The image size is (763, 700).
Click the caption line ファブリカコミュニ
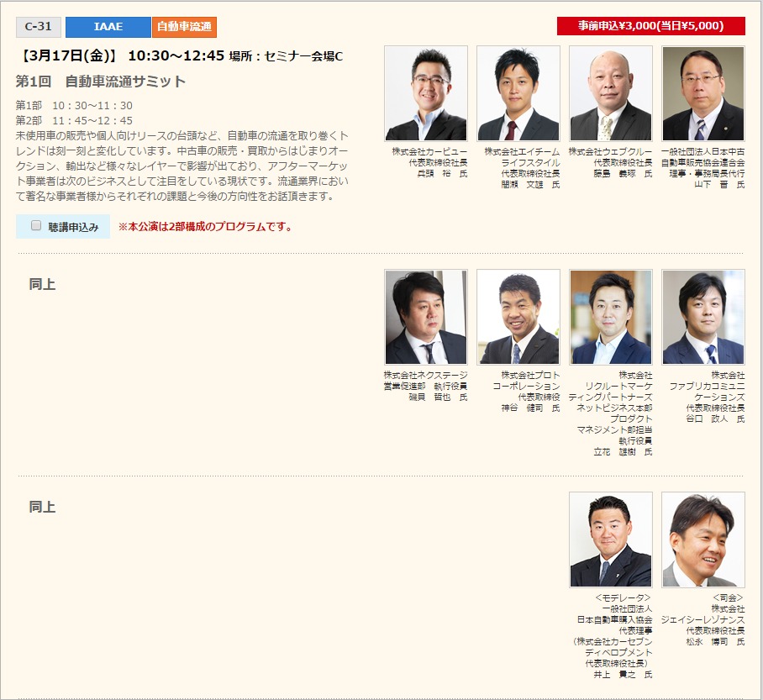click(x=707, y=387)
